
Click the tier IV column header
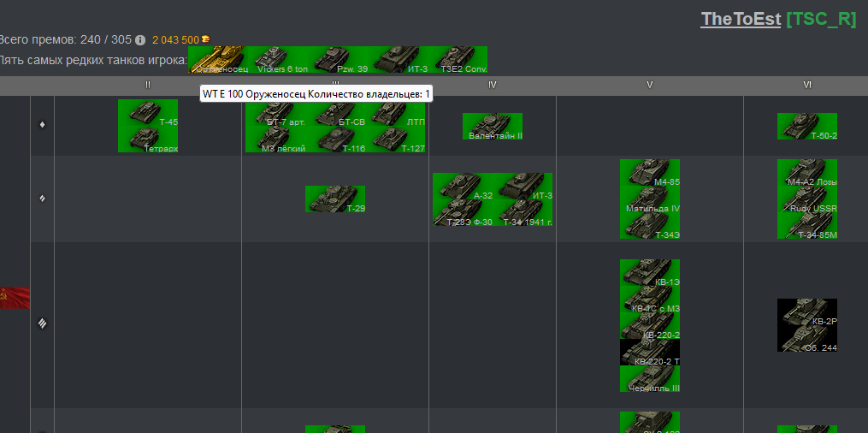(x=492, y=86)
